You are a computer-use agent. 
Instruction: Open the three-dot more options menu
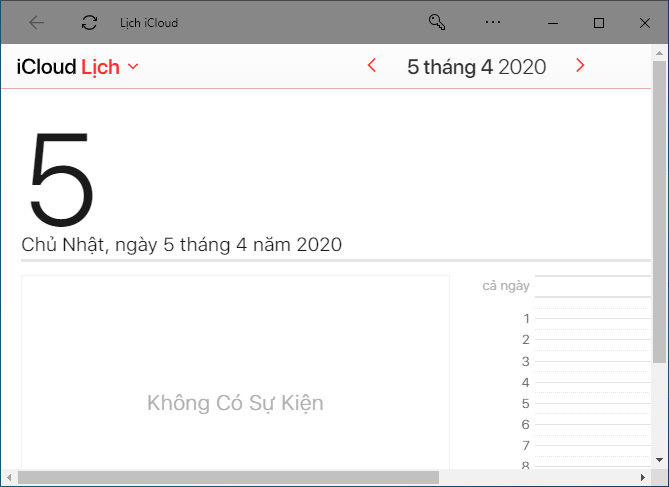coord(493,22)
